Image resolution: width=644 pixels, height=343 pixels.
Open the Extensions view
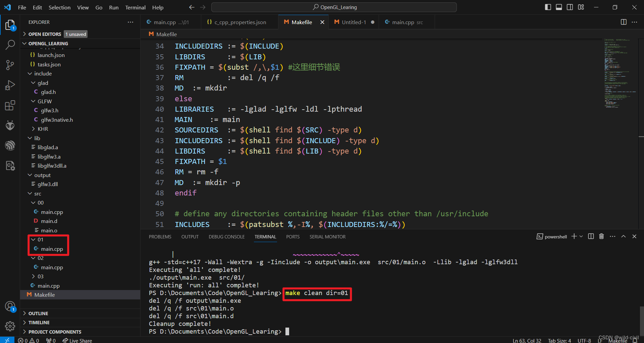click(x=10, y=105)
